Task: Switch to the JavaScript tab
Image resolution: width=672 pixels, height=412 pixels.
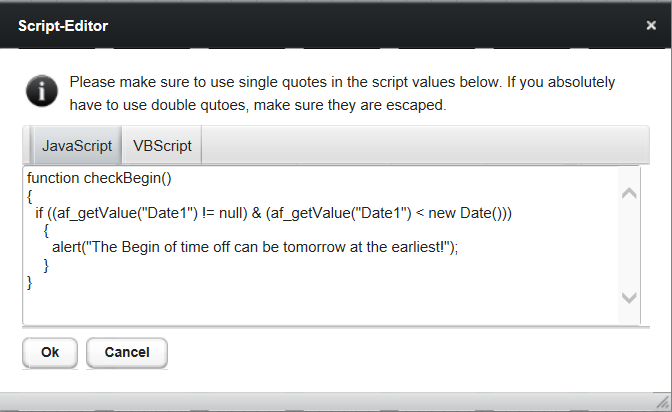Action: click(77, 146)
